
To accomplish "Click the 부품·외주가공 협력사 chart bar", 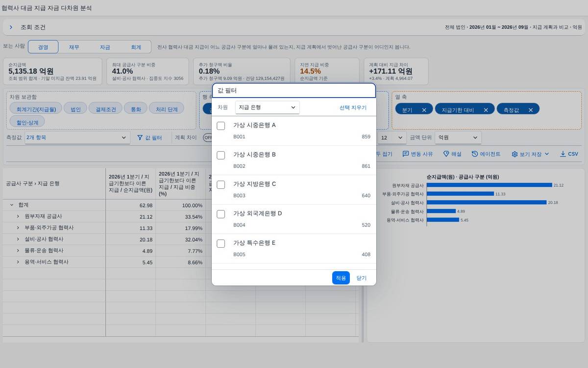I will [x=460, y=194].
